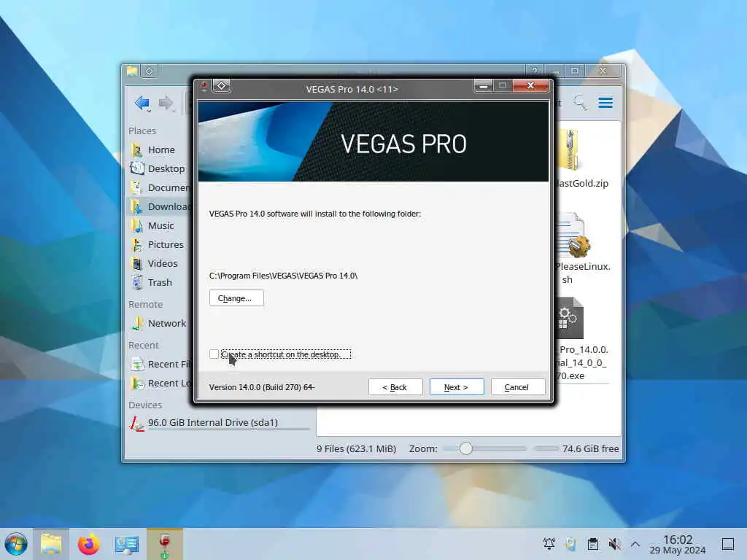Expand hidden system tray icons arrow

[635, 544]
